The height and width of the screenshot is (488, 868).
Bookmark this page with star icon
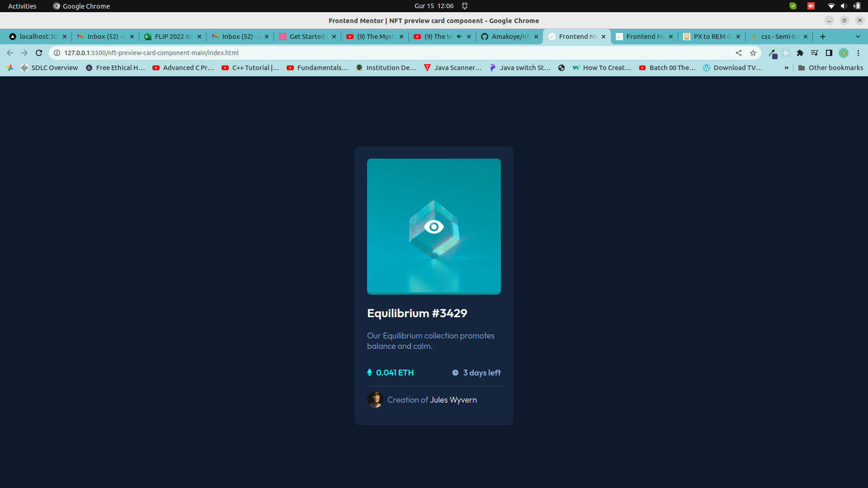[753, 53]
